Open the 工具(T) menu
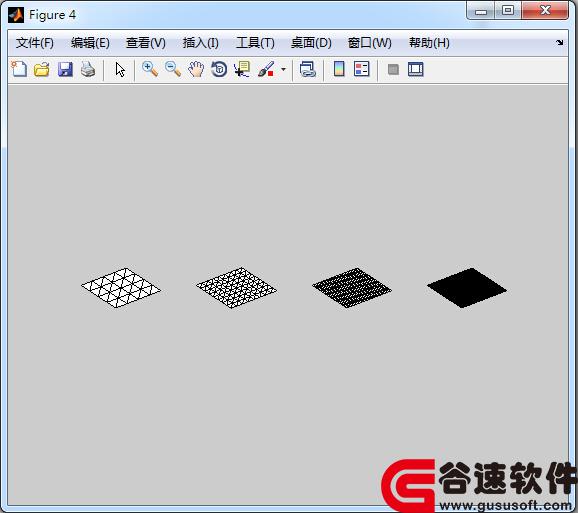This screenshot has height=513, width=578. tap(255, 43)
